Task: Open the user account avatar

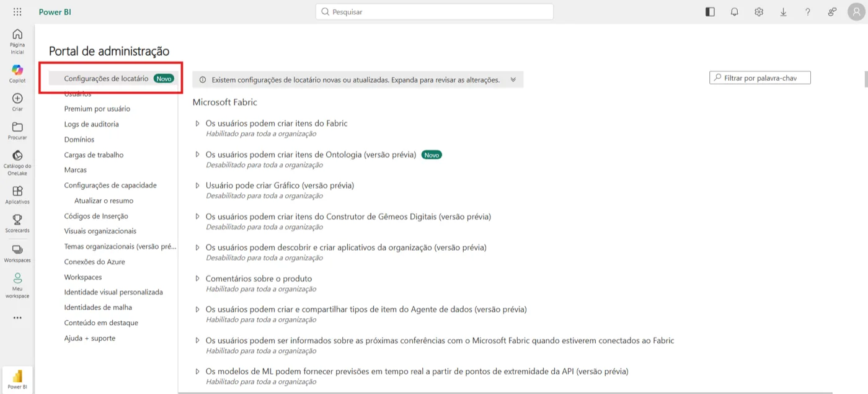Action: (x=856, y=12)
